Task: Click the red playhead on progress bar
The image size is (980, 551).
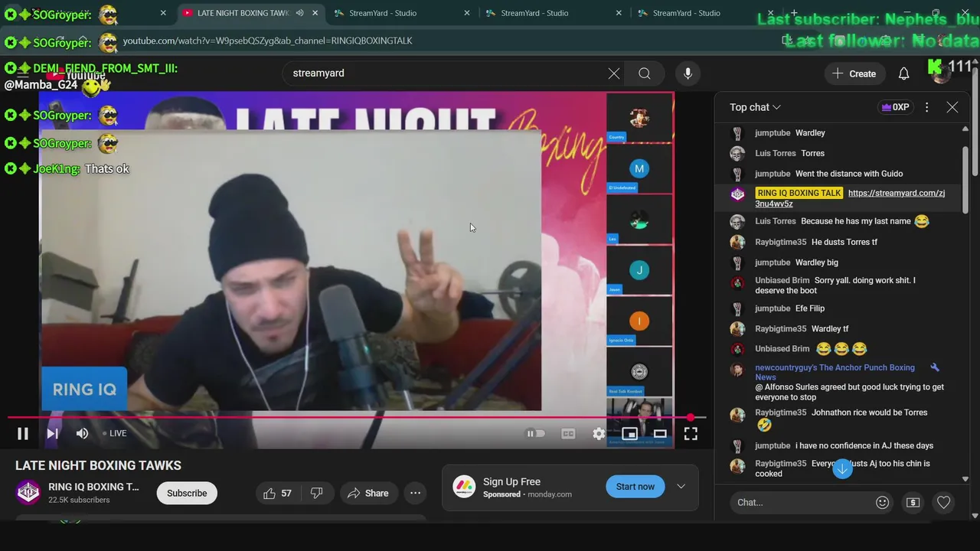Action: tap(691, 417)
